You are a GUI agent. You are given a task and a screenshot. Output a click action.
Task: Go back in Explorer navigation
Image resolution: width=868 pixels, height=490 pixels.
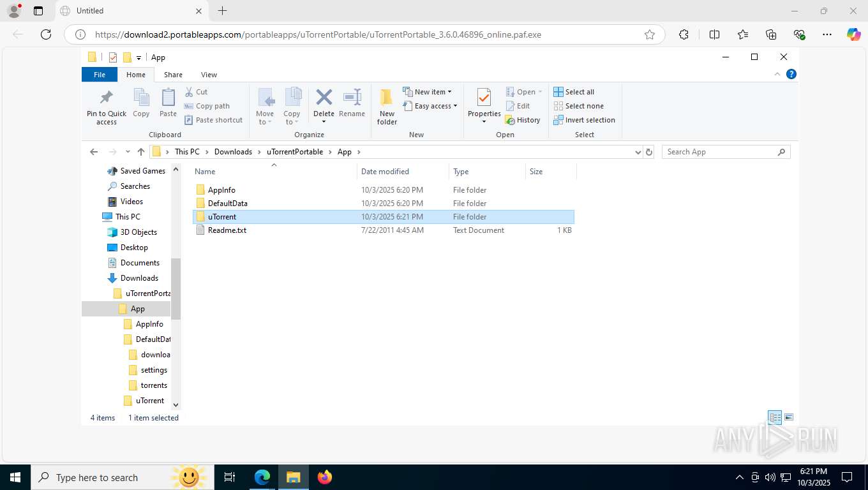(x=94, y=152)
